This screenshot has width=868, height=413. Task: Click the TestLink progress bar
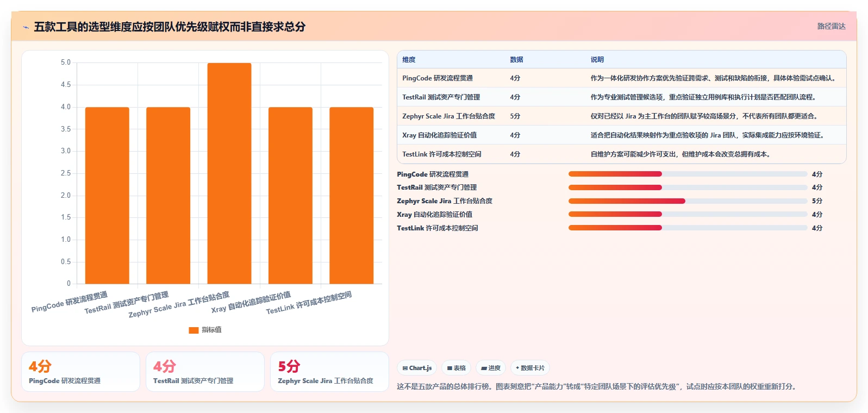[688, 228]
